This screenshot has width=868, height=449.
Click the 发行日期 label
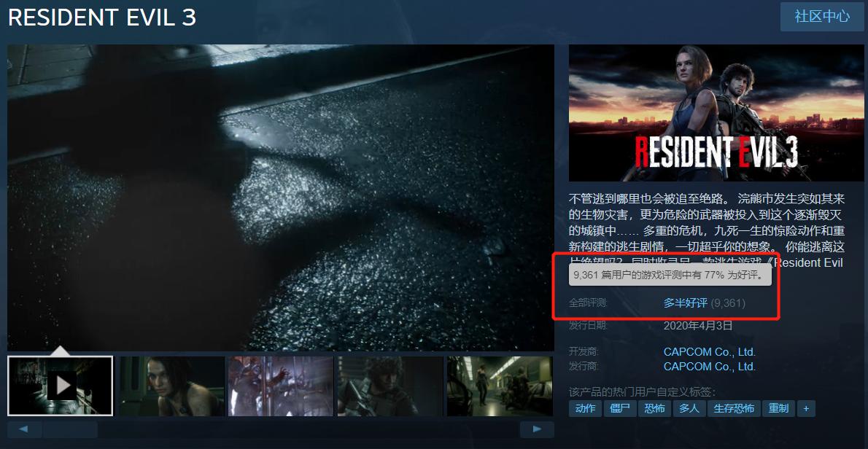(589, 325)
